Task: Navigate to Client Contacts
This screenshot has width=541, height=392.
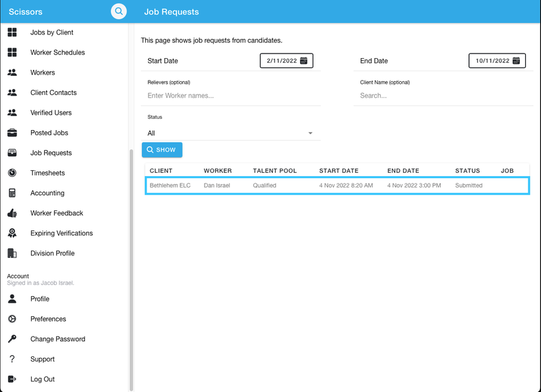Action: (x=53, y=92)
